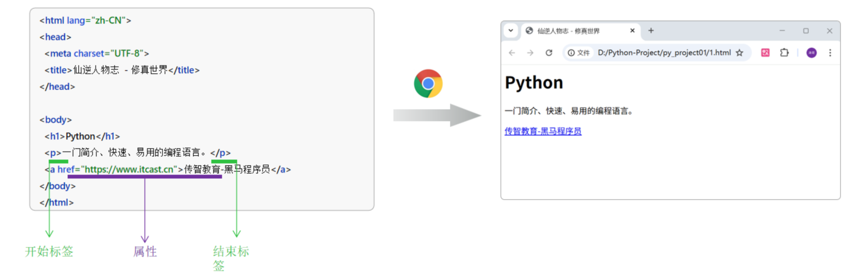Go back with the browser back arrow

click(x=512, y=52)
